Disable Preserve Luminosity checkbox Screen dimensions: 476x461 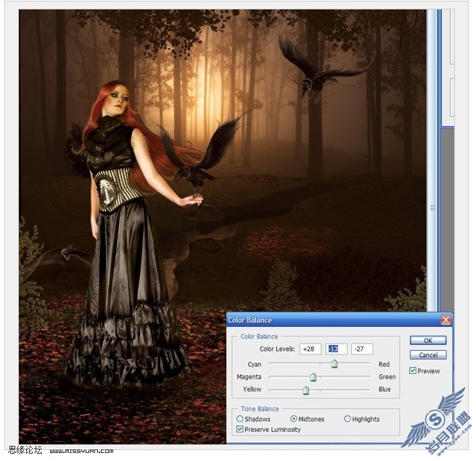pyautogui.click(x=240, y=429)
